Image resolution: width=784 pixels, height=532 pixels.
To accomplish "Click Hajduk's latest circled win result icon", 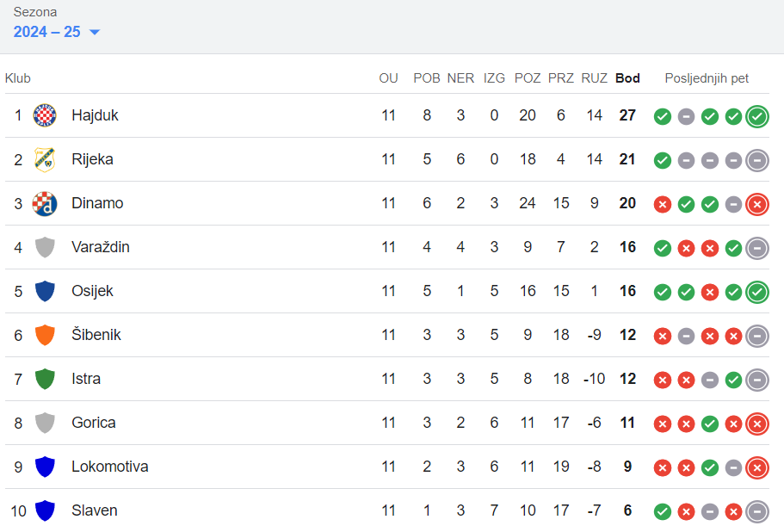I will (757, 116).
